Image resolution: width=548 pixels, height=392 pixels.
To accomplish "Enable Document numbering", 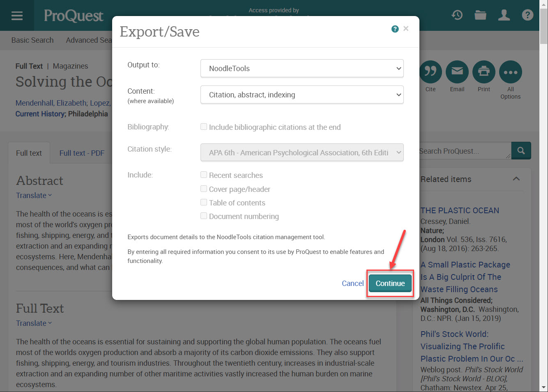I will point(204,216).
